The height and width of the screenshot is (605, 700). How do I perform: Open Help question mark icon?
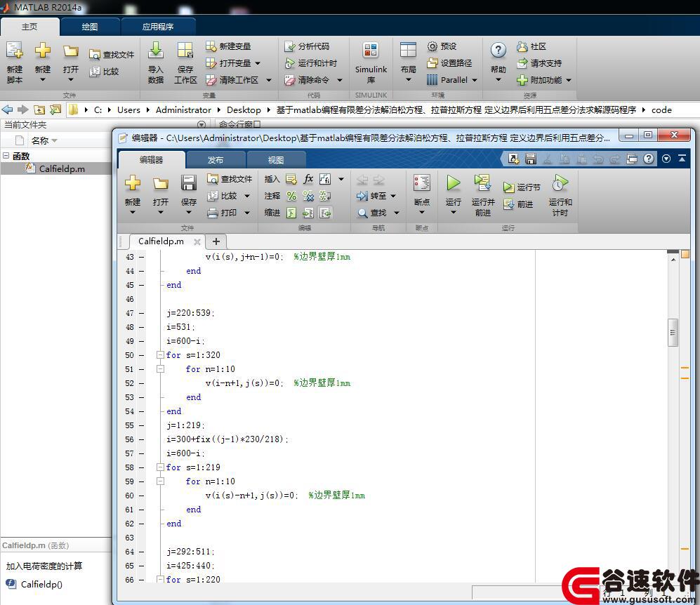pyautogui.click(x=498, y=50)
